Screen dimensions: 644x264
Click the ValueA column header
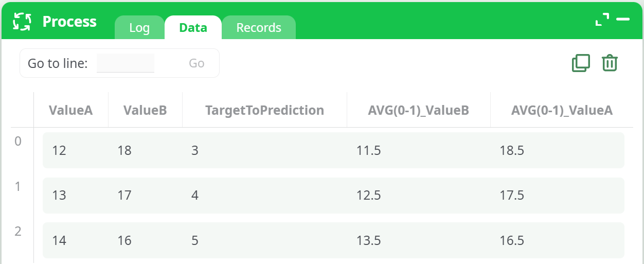click(x=71, y=110)
